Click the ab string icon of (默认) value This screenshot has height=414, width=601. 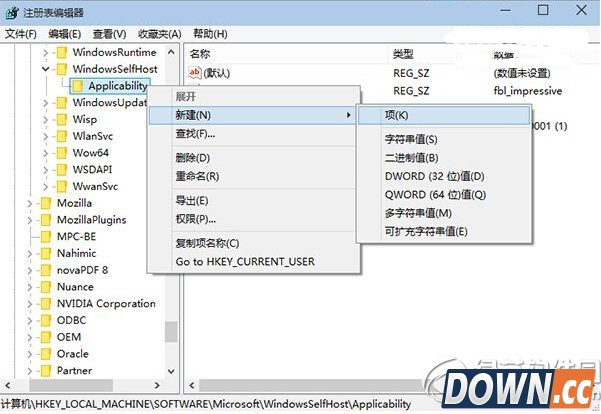point(195,72)
